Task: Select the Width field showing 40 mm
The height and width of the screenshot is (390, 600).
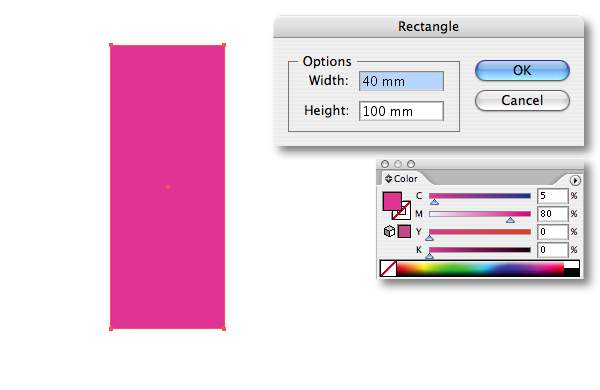Action: (401, 81)
